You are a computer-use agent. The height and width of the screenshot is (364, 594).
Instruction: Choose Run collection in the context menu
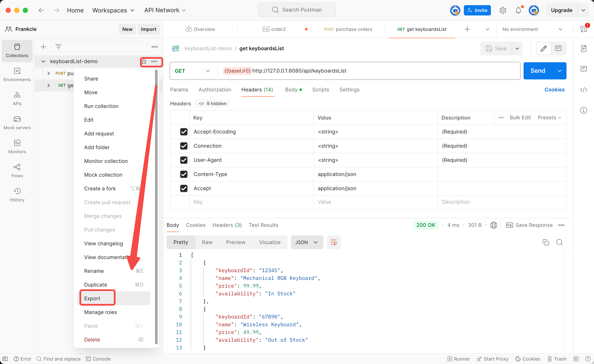click(x=101, y=106)
